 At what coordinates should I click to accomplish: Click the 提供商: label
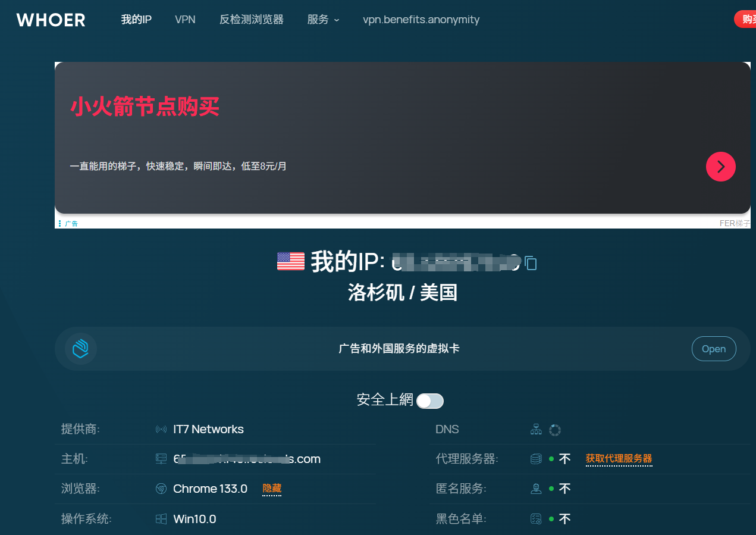tap(81, 430)
